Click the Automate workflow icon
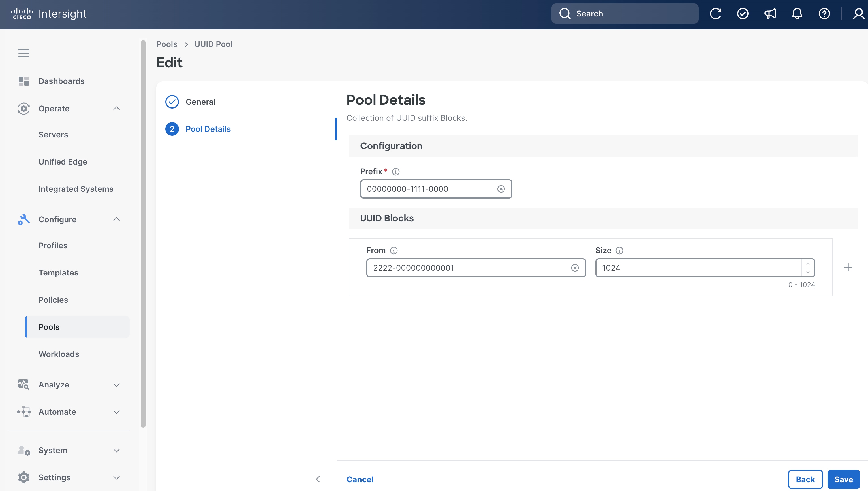This screenshot has height=491, width=868. [x=23, y=412]
